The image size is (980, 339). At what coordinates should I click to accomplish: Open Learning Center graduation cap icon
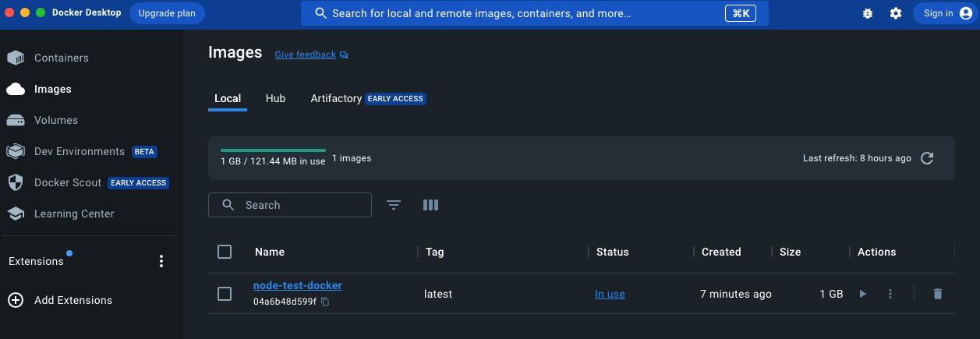16,214
